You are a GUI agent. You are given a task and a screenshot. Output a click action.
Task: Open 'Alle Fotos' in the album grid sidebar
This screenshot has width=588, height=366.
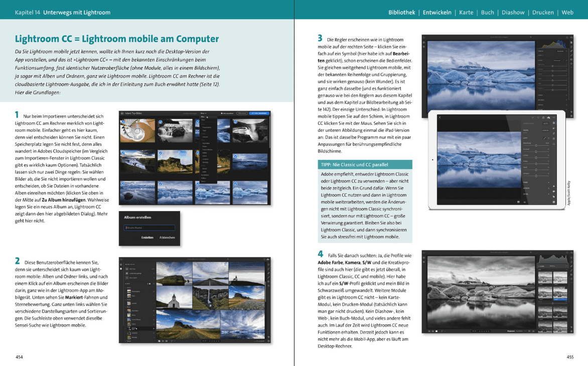pos(139,269)
